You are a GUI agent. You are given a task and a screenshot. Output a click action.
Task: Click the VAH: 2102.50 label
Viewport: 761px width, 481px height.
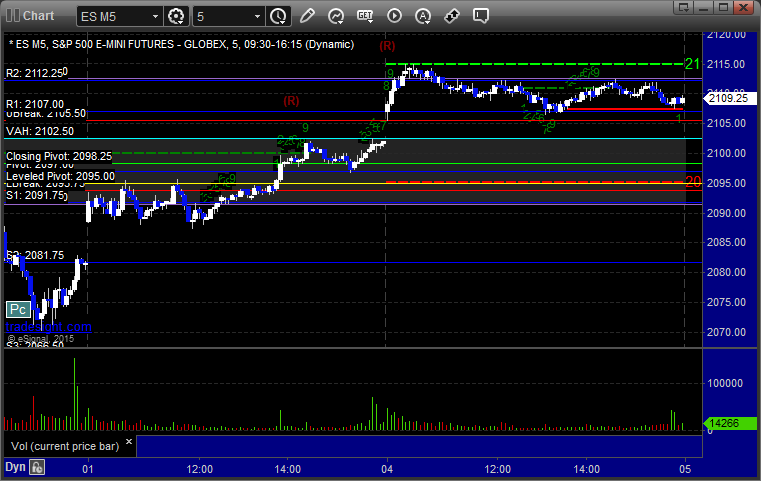40,131
